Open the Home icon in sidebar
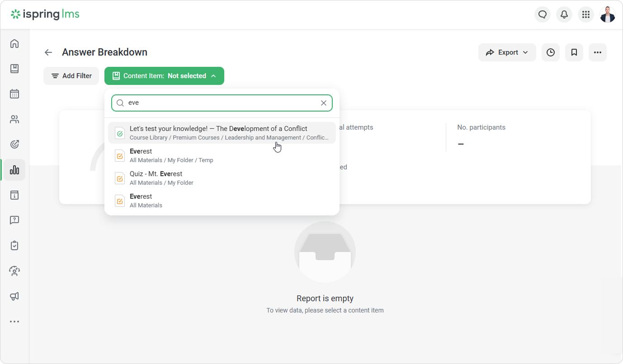Image resolution: width=623 pixels, height=364 pixels. tap(14, 44)
